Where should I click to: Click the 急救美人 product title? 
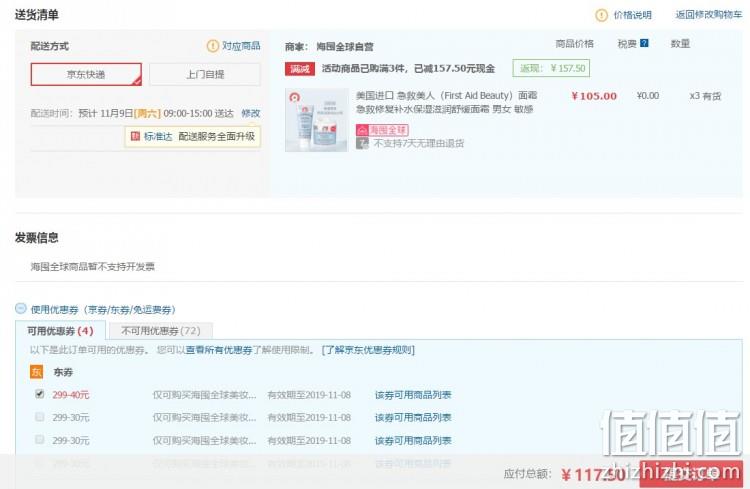(446, 102)
